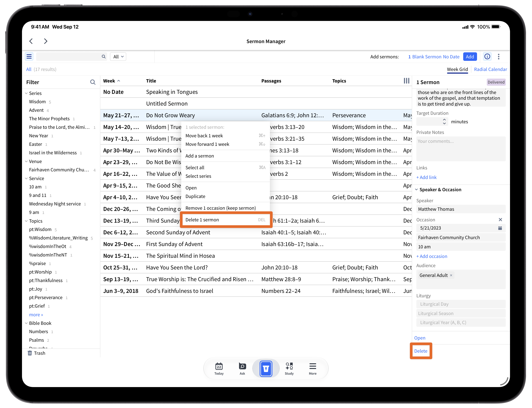
Task: Open Study in the bottom bar
Action: (x=289, y=368)
